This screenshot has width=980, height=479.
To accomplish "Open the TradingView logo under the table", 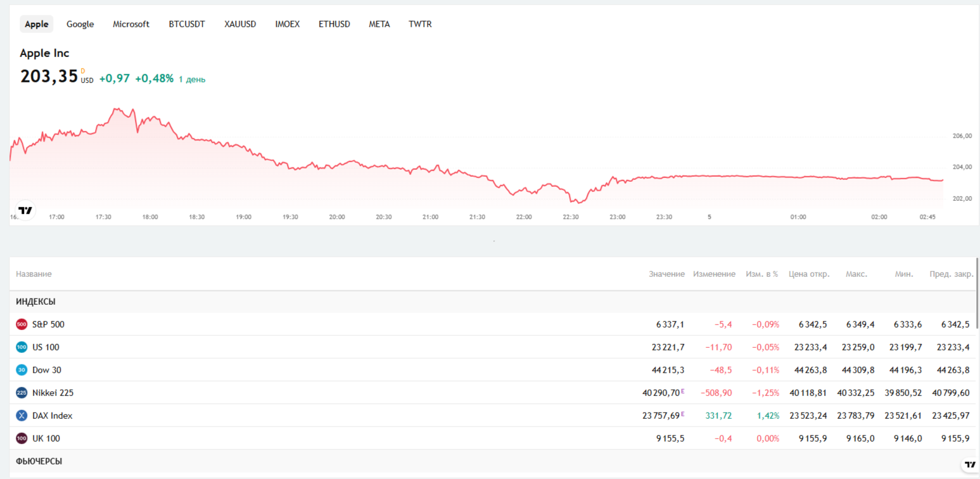I will tap(970, 464).
